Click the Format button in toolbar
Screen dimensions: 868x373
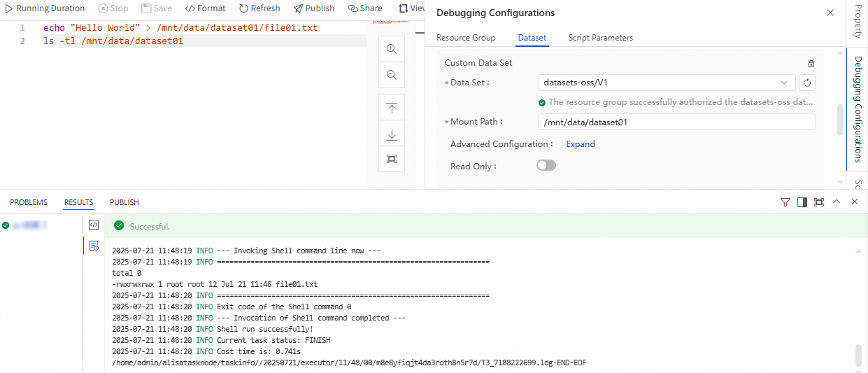pos(206,8)
